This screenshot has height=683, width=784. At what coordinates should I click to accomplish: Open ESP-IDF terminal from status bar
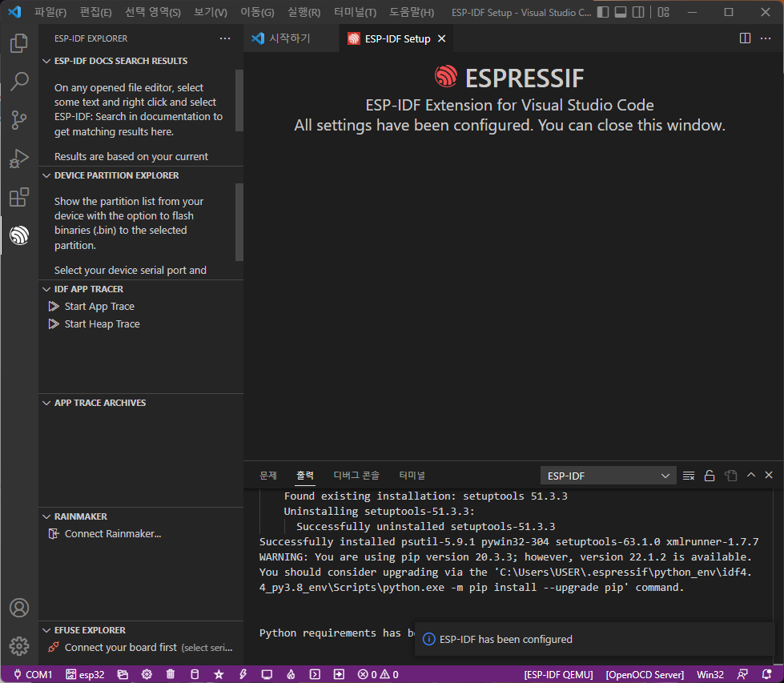pyautogui.click(x=315, y=674)
